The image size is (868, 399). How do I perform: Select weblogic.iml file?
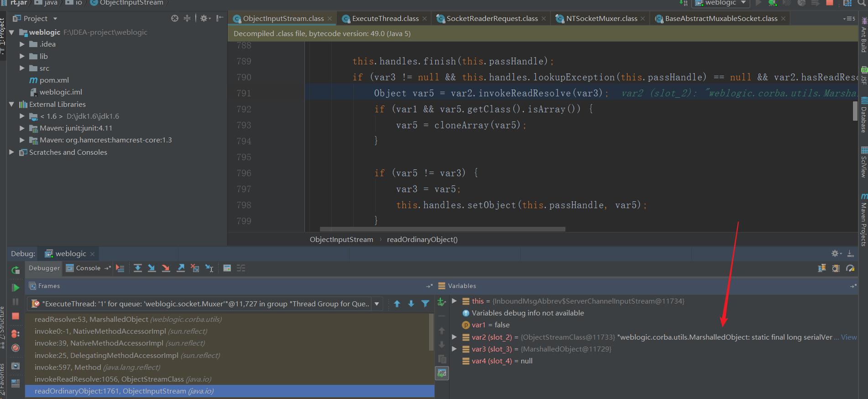coord(61,92)
